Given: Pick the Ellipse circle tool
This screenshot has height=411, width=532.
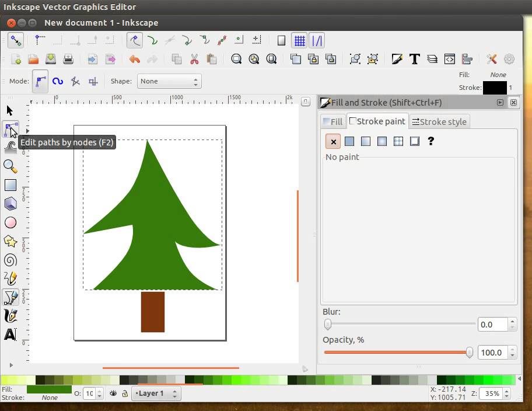Looking at the screenshot, I should [10, 222].
